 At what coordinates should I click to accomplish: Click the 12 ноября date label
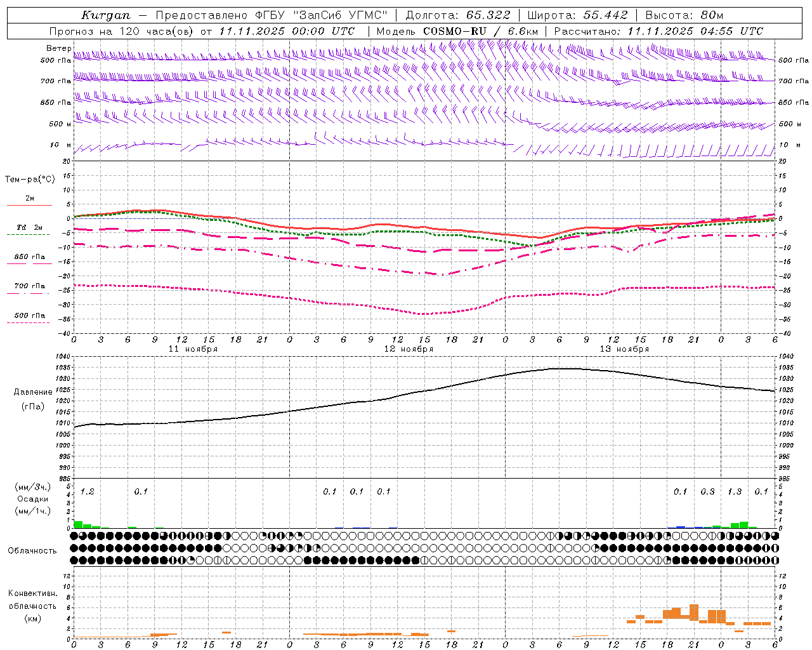(x=409, y=349)
